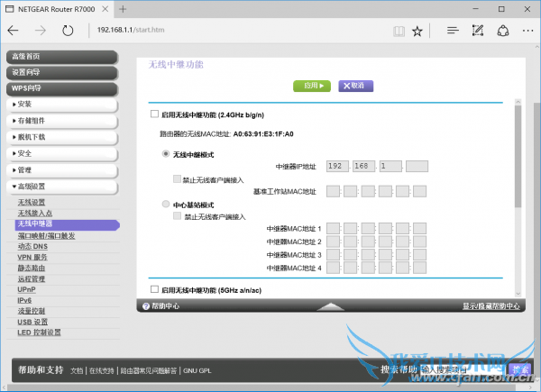Open LED 控制设置 page
This screenshot has height=392, width=541.
[x=39, y=333]
